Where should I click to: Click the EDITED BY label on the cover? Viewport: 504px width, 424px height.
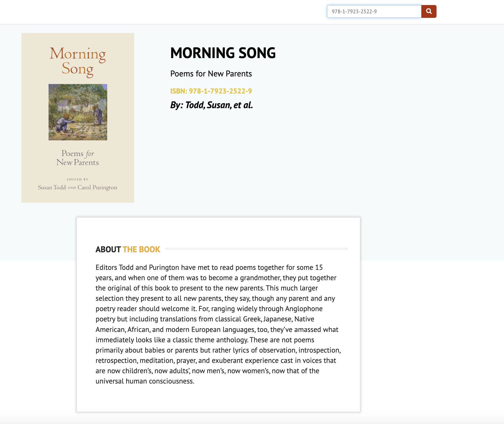coord(78,179)
